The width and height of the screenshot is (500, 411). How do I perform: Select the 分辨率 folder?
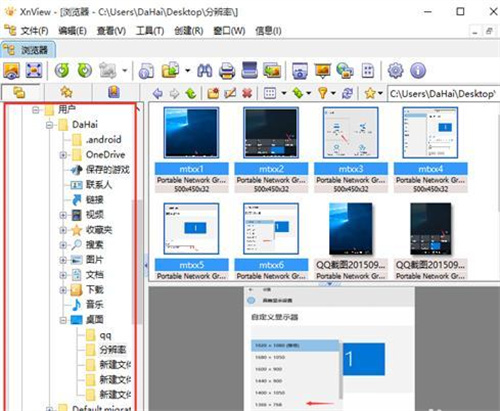(x=106, y=350)
